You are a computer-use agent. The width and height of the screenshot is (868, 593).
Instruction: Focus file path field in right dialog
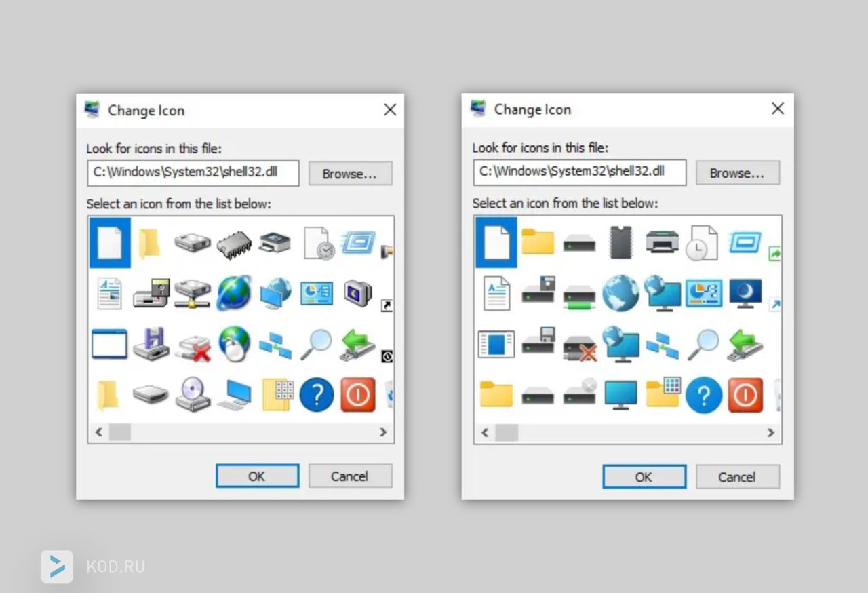coord(580,172)
